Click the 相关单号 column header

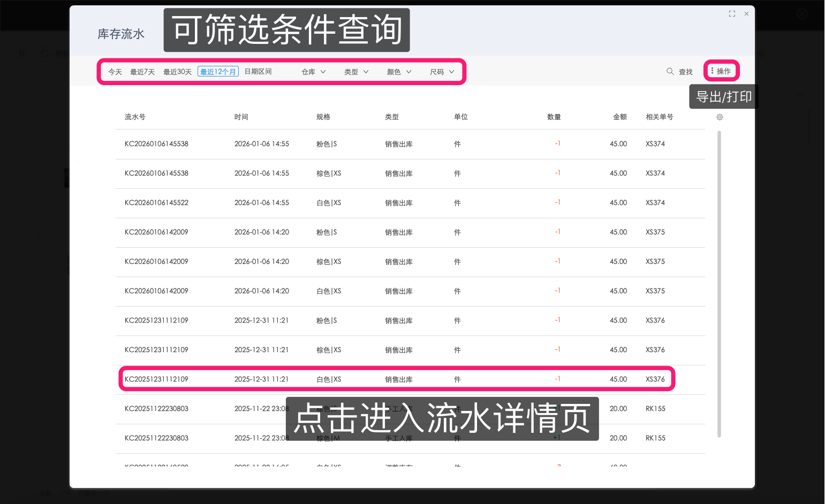660,117
